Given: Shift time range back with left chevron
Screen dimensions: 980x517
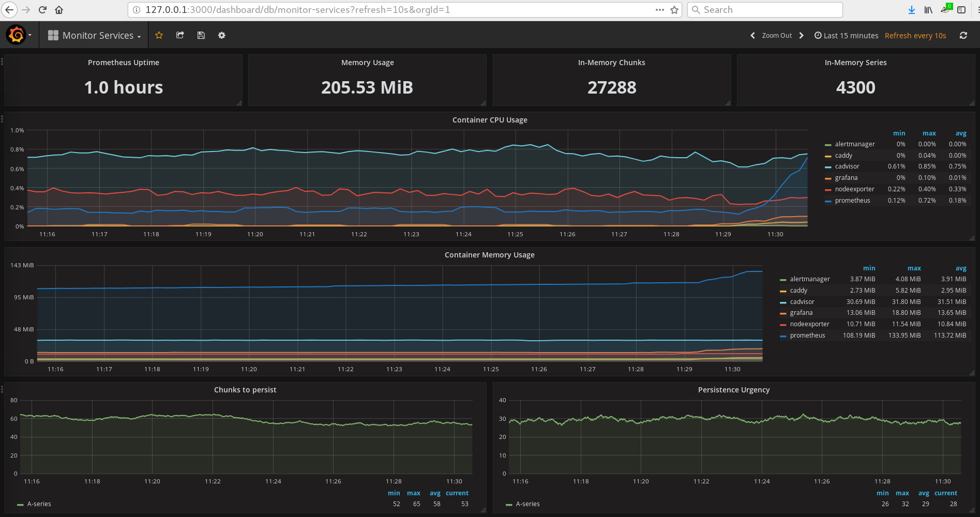Looking at the screenshot, I should [752, 36].
